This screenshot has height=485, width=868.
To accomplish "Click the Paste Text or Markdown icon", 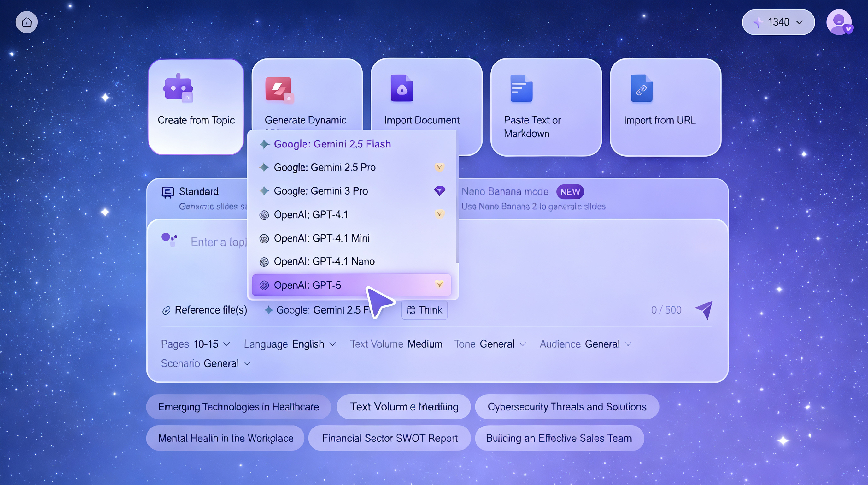I will (521, 88).
